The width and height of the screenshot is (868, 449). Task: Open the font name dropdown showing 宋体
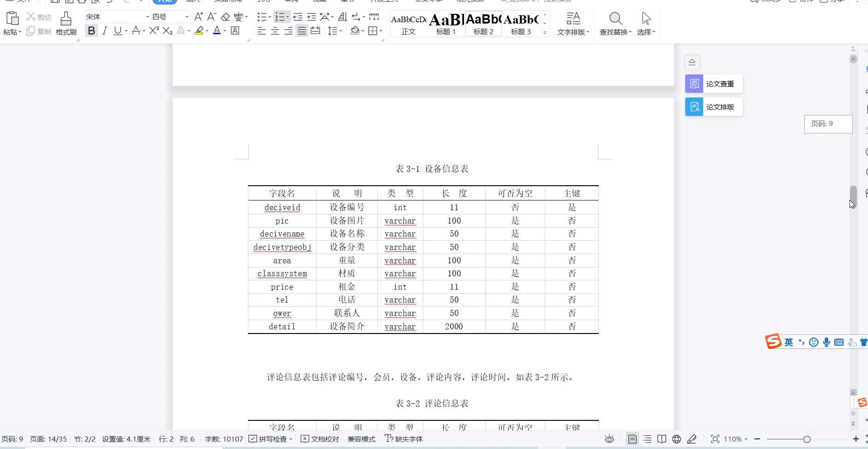[117, 17]
